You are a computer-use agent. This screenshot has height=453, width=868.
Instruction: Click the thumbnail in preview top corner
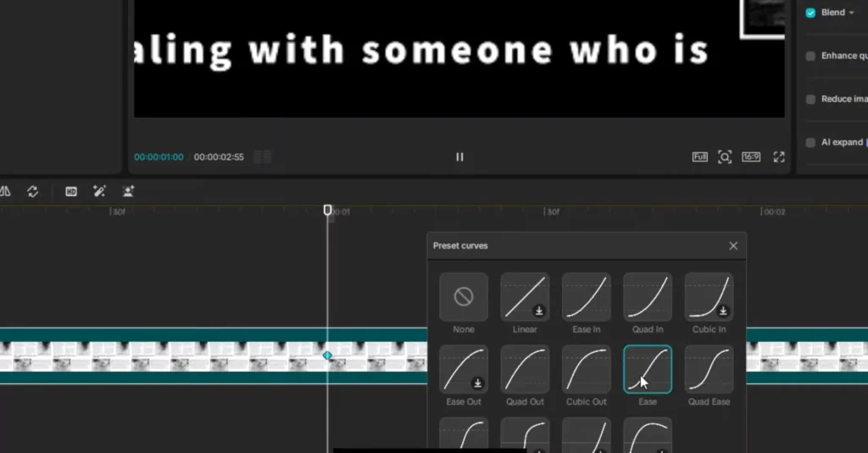(763, 19)
